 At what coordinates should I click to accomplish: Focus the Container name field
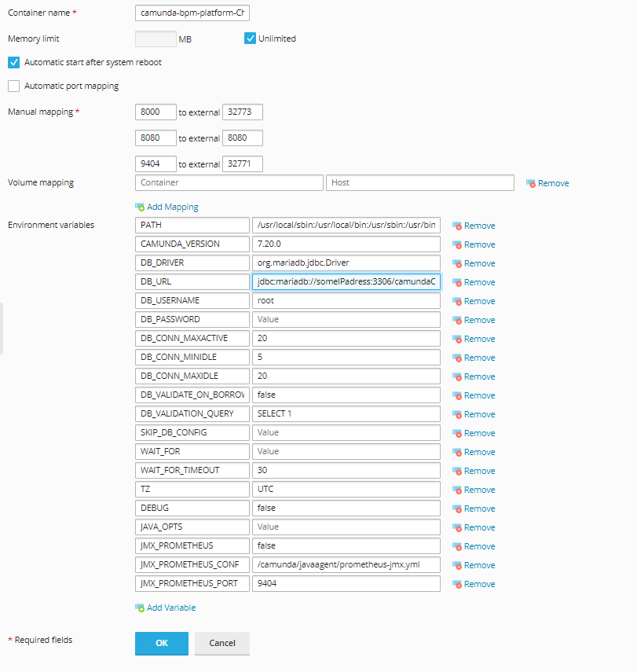[192, 13]
